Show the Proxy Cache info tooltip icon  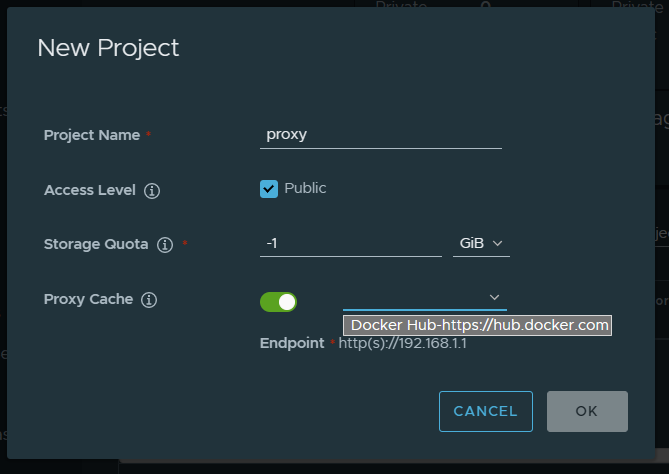point(150,299)
